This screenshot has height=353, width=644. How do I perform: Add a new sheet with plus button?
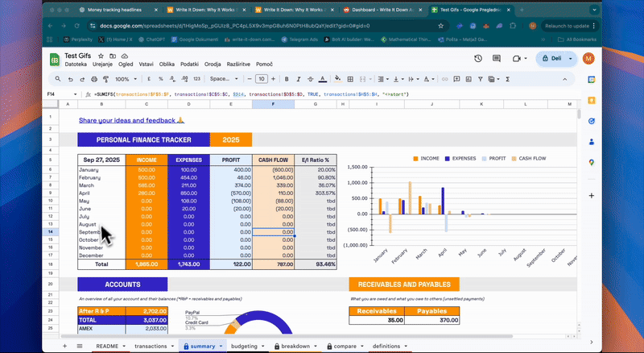(65, 346)
